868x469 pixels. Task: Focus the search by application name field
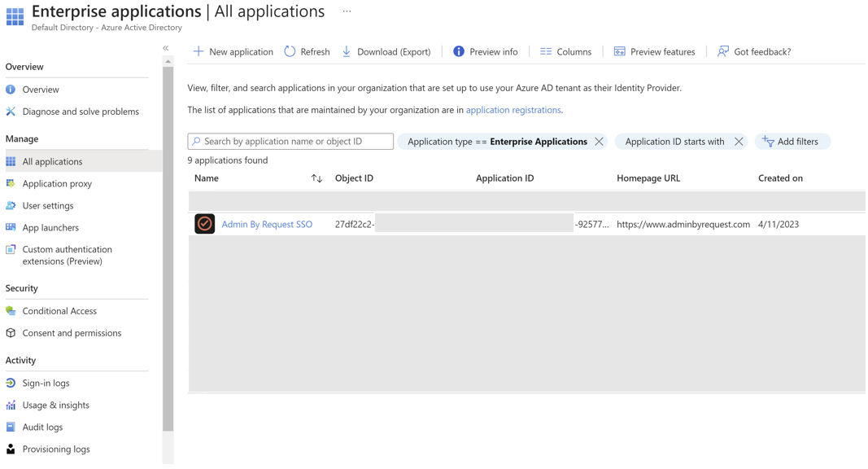point(290,142)
